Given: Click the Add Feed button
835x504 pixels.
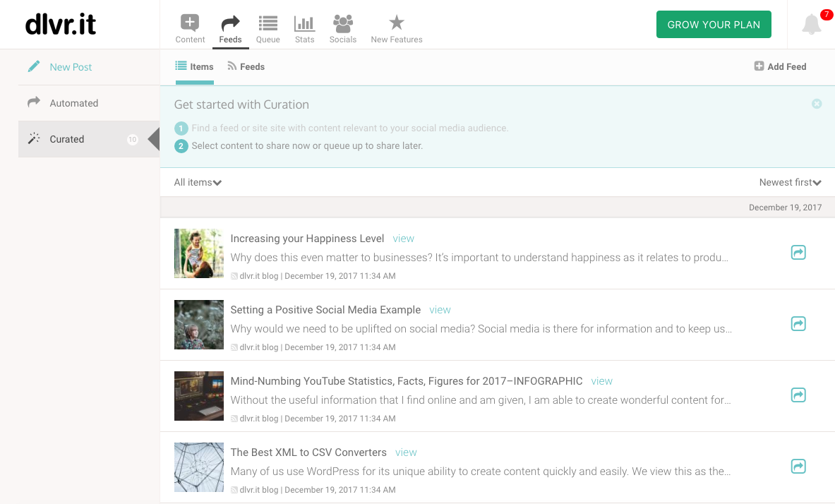Looking at the screenshot, I should pos(780,66).
